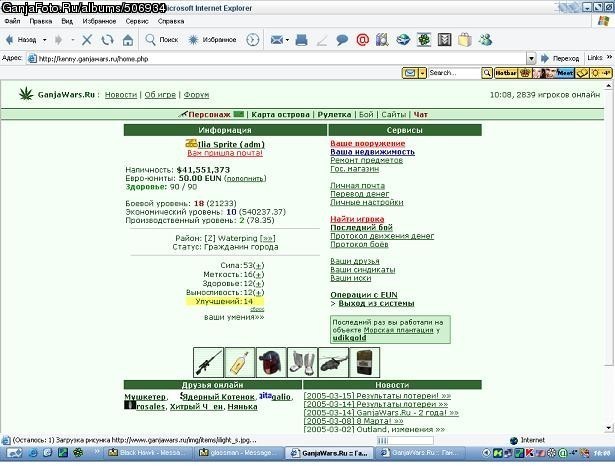The image size is (615, 476).
Task: Click the red helmet item thumbnail
Action: pyautogui.click(x=271, y=362)
